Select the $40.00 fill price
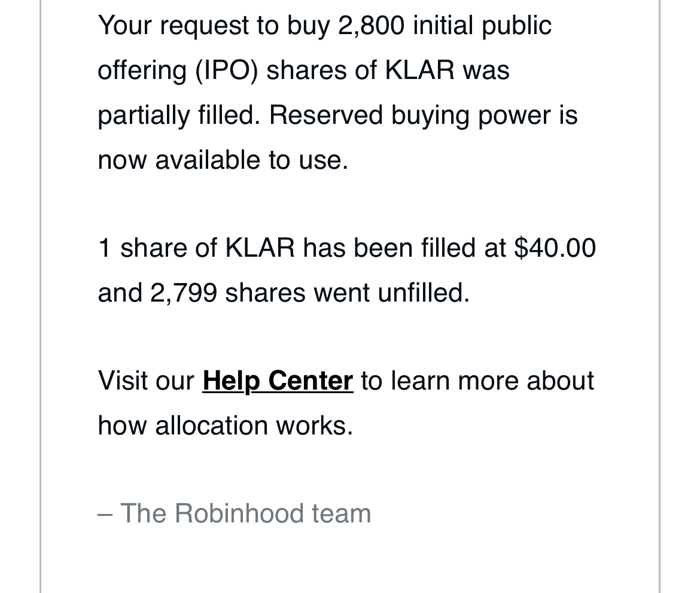The height and width of the screenshot is (593, 700). pos(555,248)
